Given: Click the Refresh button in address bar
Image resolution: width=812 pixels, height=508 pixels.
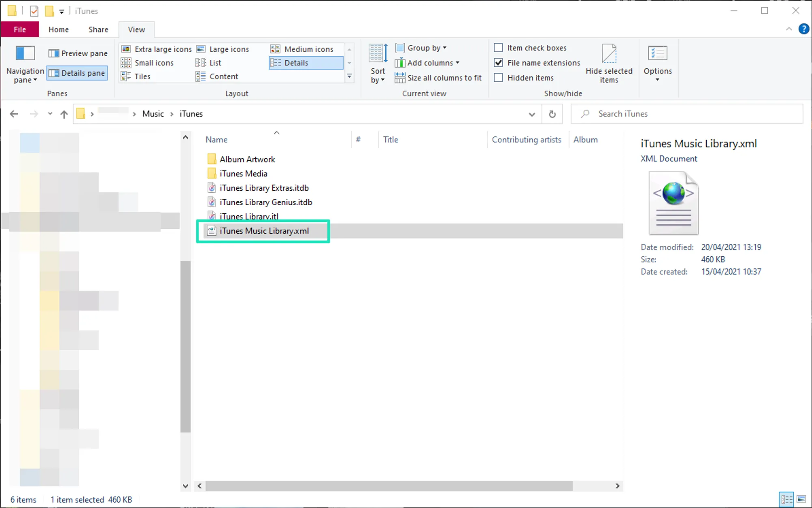Looking at the screenshot, I should click(x=552, y=114).
